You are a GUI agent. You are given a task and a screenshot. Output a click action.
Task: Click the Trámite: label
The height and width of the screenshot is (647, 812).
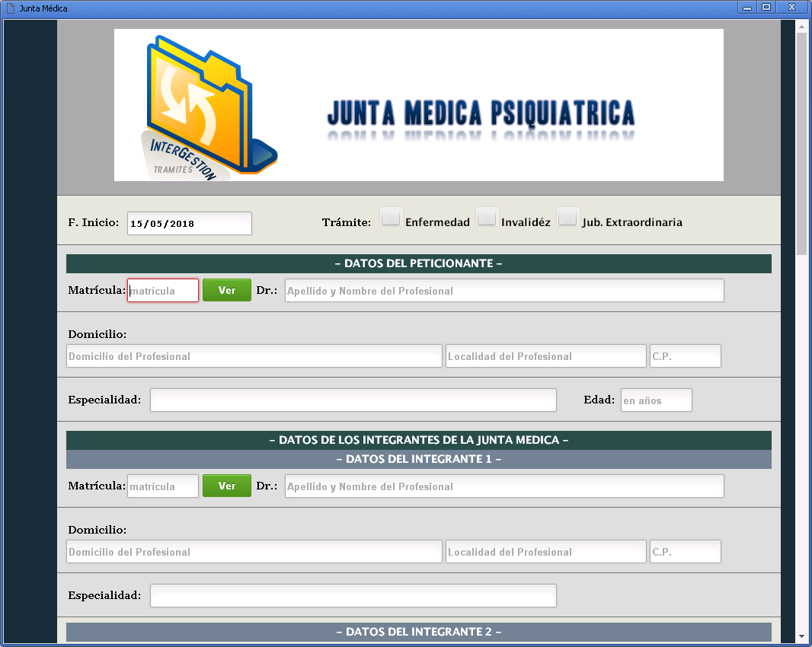click(347, 222)
